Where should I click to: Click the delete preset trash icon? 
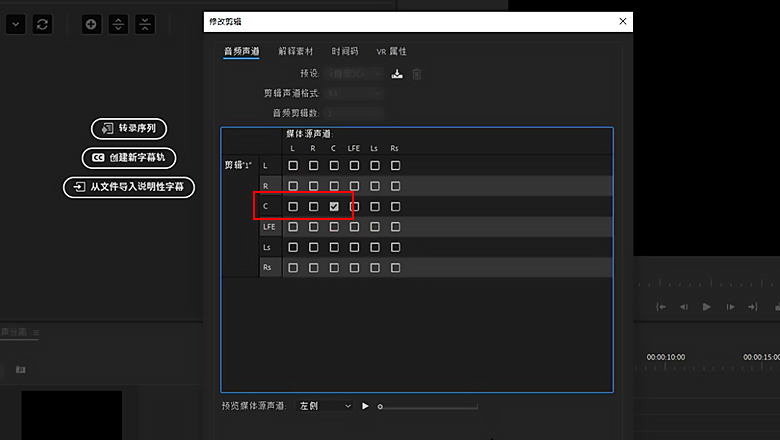click(x=417, y=74)
